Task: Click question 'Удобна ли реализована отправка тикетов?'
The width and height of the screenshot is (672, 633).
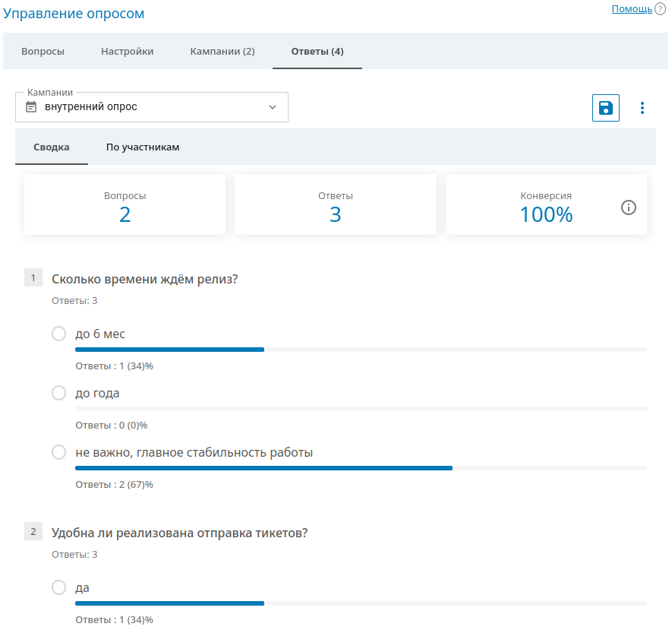Action: [x=179, y=533]
